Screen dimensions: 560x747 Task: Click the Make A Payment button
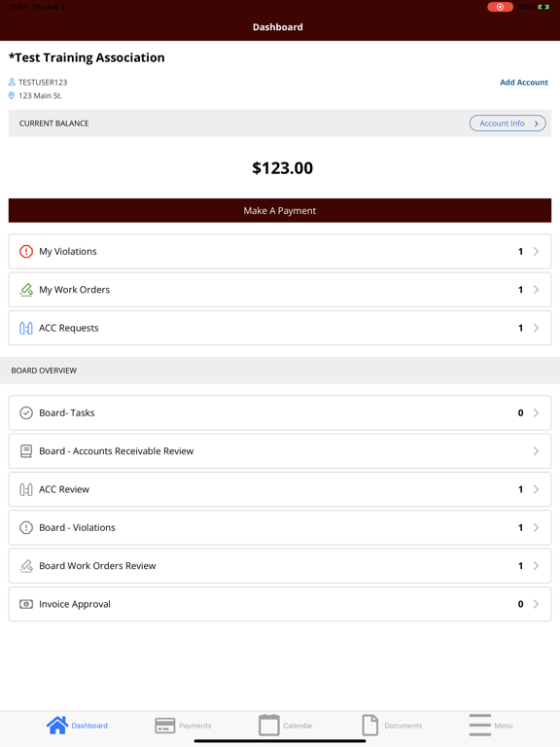[x=280, y=210]
